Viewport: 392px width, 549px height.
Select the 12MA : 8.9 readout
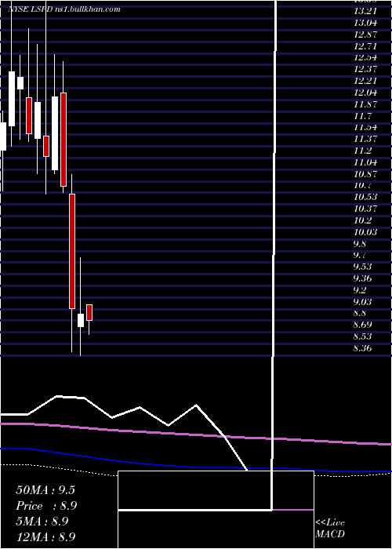coord(45,536)
